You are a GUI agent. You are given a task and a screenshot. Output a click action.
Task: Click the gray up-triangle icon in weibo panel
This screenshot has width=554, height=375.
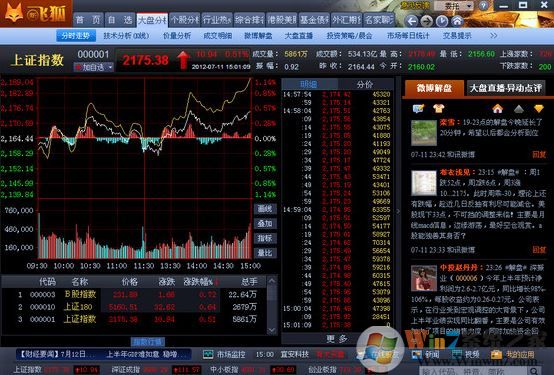point(519,109)
